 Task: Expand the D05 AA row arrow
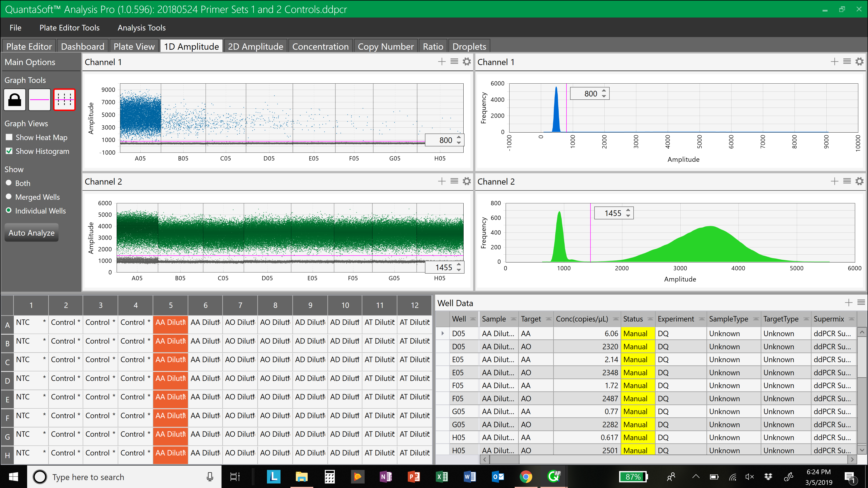tap(443, 333)
